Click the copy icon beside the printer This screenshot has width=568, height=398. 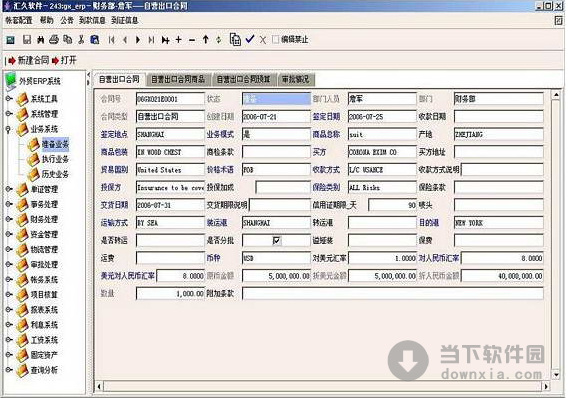coord(68,39)
